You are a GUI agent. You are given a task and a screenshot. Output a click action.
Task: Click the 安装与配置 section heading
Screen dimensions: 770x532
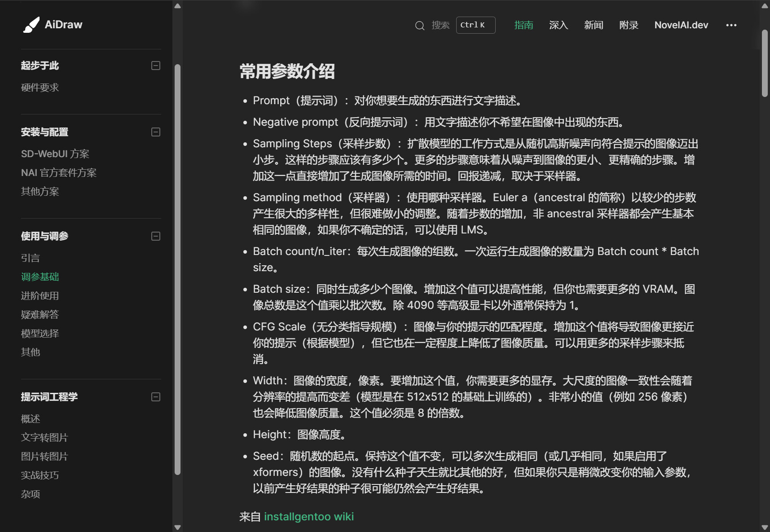point(44,132)
